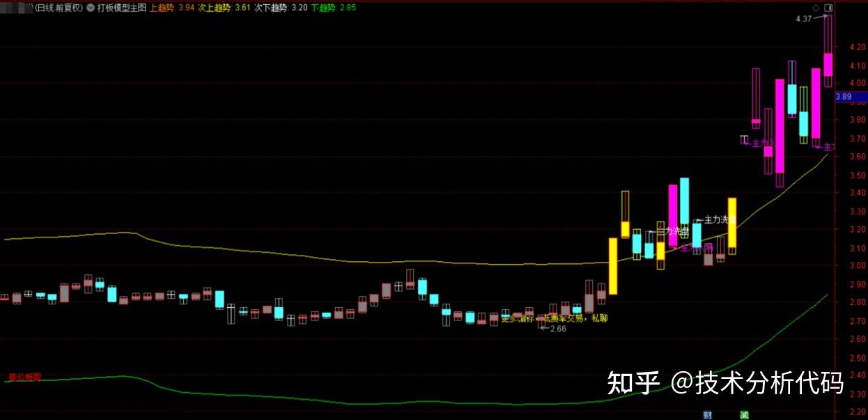Click the 2.66 low price label
868x420 pixels.
[x=558, y=329]
